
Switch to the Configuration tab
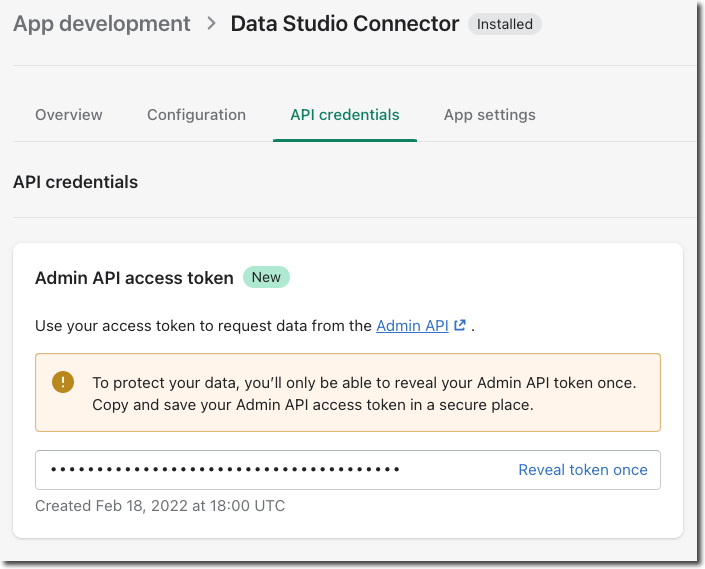pos(196,115)
